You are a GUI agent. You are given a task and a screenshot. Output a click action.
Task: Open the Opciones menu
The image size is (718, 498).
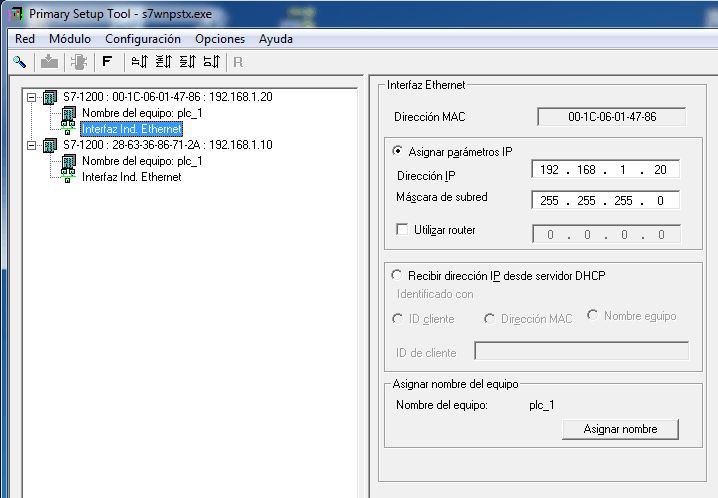(x=220, y=39)
